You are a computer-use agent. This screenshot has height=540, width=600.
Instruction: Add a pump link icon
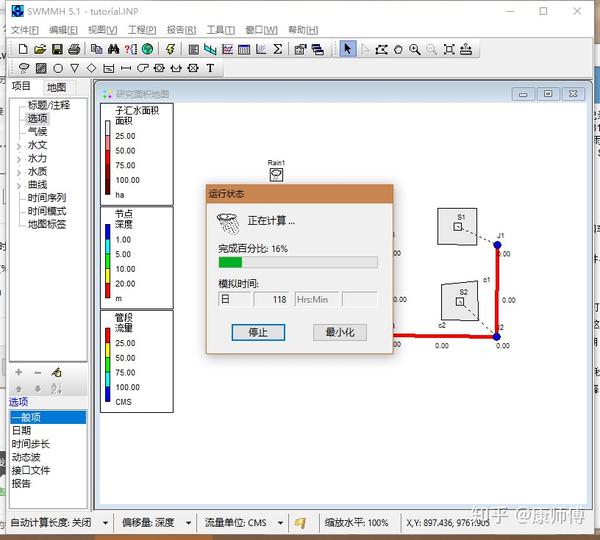(x=142, y=68)
